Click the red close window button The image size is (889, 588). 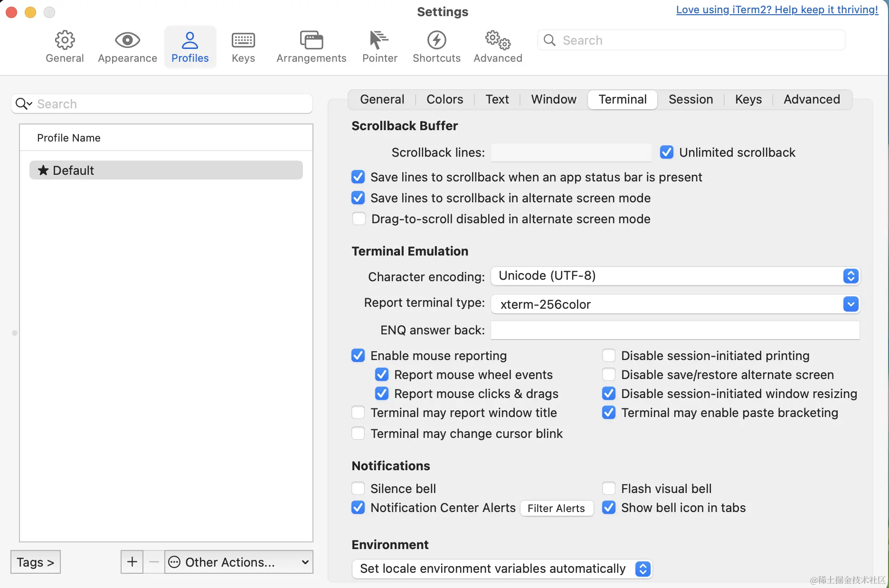(x=12, y=12)
